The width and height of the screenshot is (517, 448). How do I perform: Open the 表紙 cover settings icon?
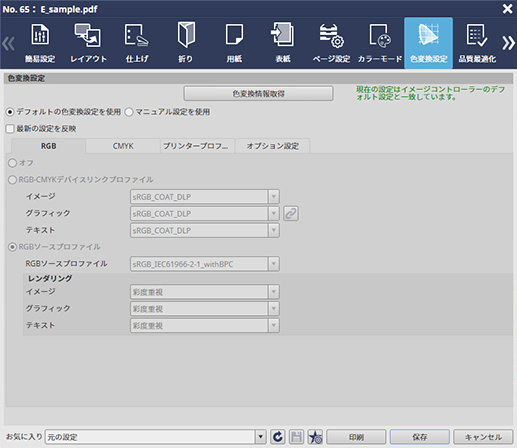[x=283, y=43]
